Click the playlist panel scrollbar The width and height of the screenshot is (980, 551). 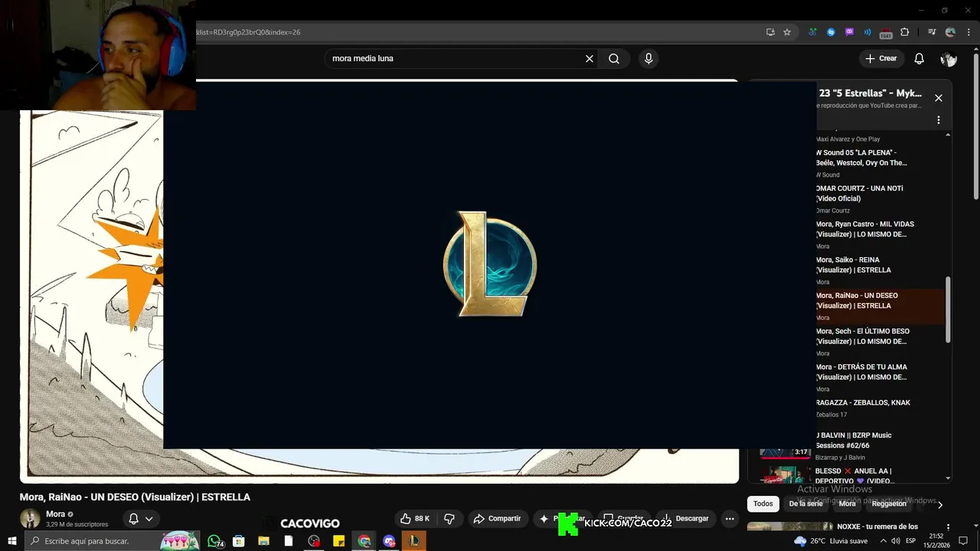948,309
